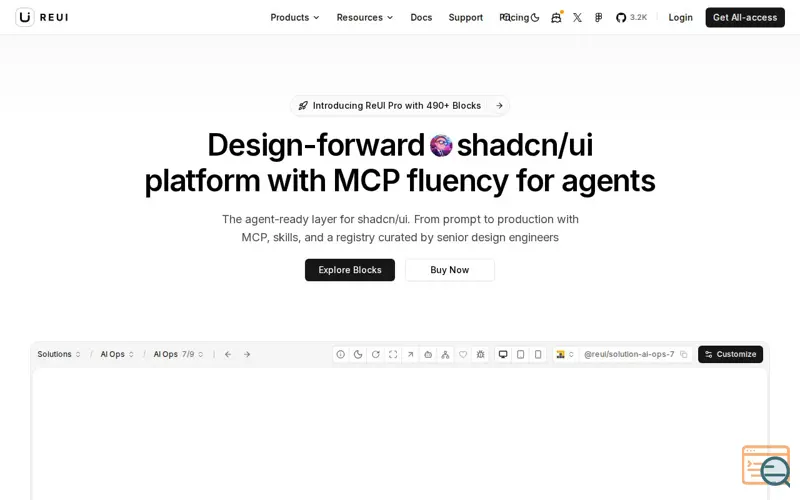The image size is (800, 500).
Task: Open Introducing ReUI Pro announcement banner
Action: pyautogui.click(x=400, y=106)
